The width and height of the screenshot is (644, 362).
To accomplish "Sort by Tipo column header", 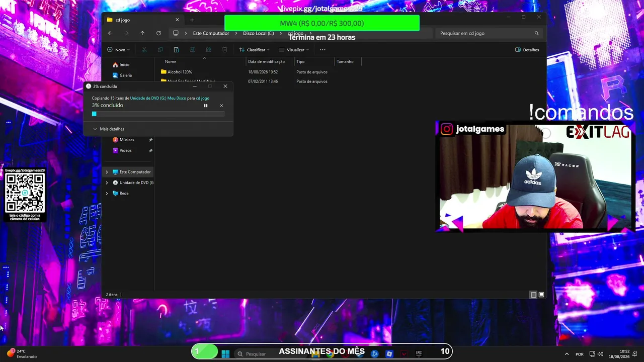I will (300, 61).
